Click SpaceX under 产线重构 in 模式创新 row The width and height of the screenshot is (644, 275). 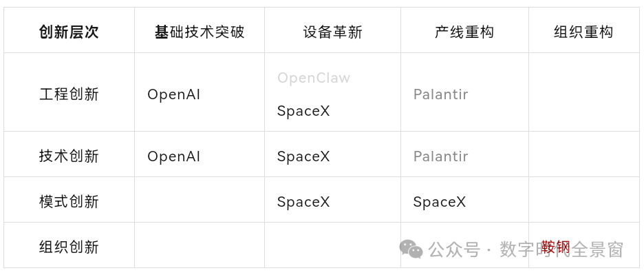click(440, 202)
